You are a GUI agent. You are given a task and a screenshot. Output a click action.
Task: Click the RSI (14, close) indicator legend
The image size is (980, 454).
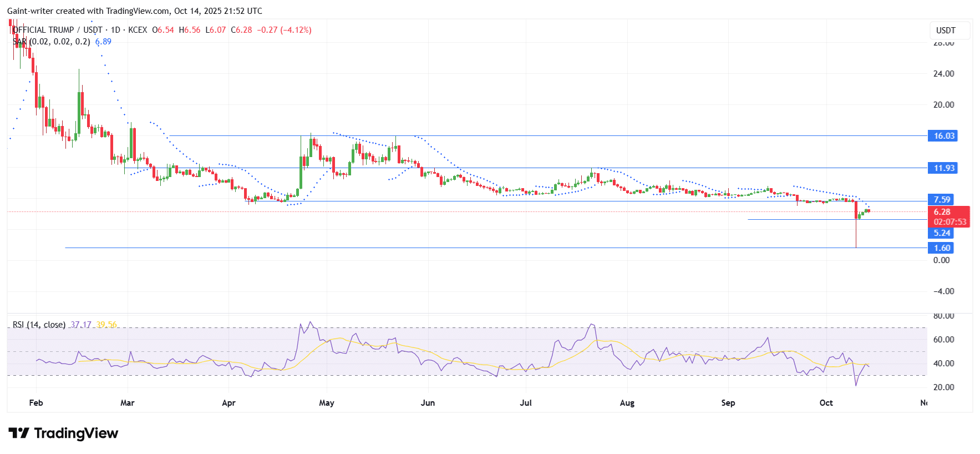coord(39,325)
